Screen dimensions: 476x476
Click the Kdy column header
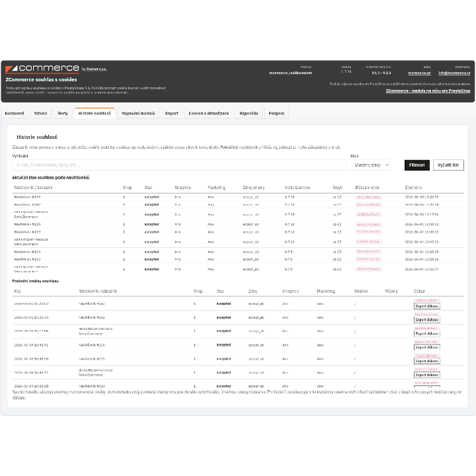click(18, 291)
